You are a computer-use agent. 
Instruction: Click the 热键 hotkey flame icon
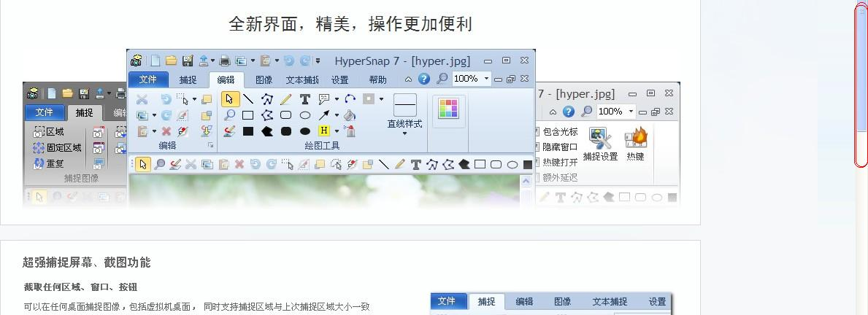[x=636, y=144]
